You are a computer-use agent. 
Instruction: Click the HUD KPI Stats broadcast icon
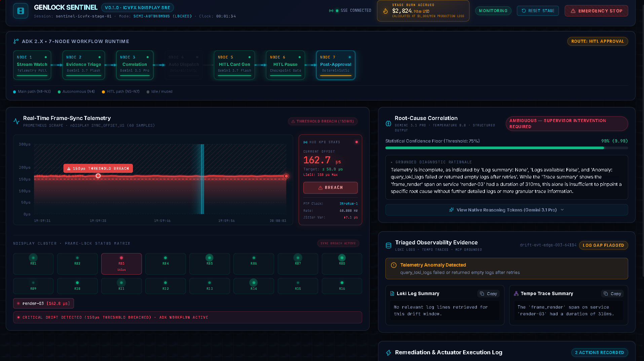pos(305,142)
